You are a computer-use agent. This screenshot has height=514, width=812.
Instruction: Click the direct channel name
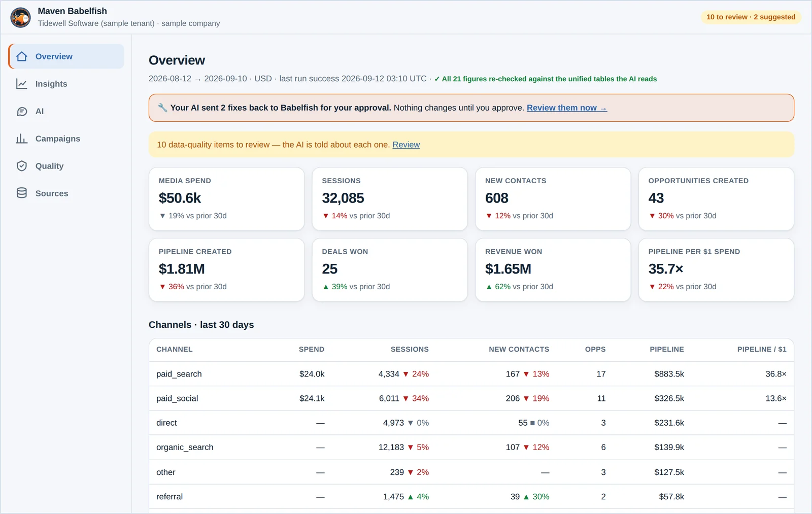pos(166,423)
